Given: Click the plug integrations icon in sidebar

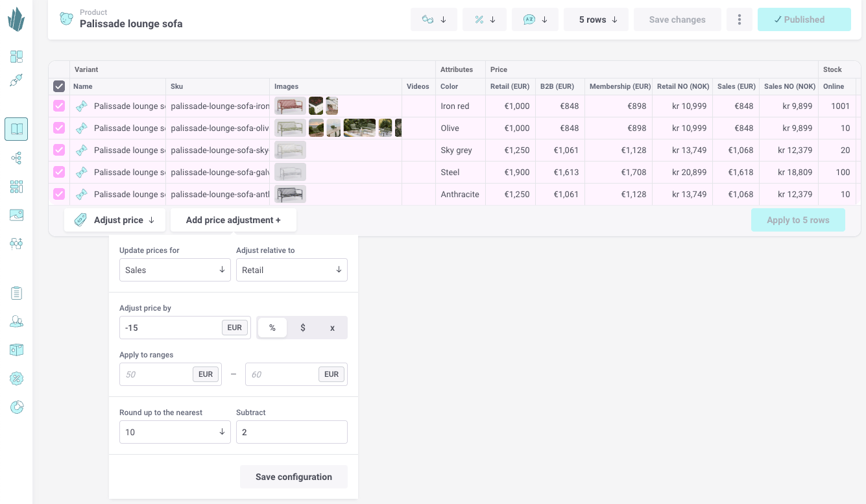Looking at the screenshot, I should (16, 80).
